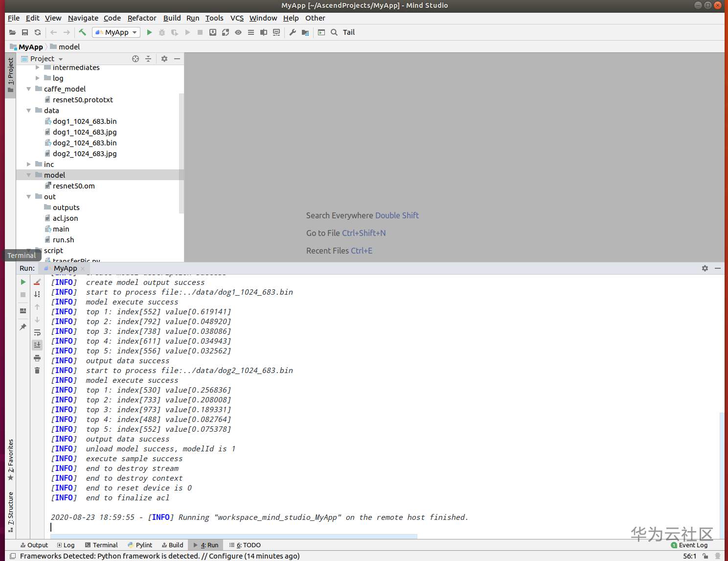Expand the log folder
Viewport: 728px width, 561px height.
coord(38,78)
